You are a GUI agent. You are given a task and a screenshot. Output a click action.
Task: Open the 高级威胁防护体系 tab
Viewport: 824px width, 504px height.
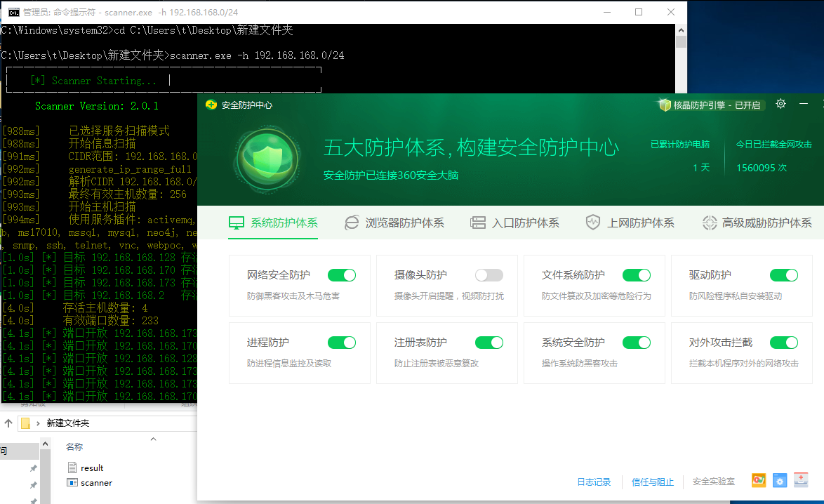tap(757, 223)
